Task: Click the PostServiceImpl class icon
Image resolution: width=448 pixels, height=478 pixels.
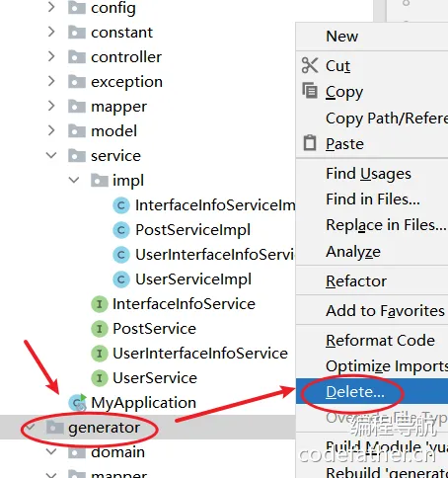Action: coord(121,230)
